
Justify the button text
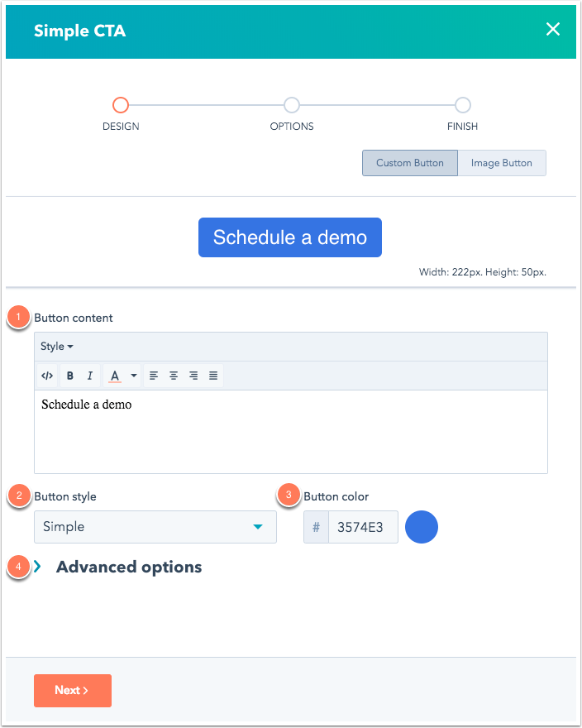[x=213, y=375]
